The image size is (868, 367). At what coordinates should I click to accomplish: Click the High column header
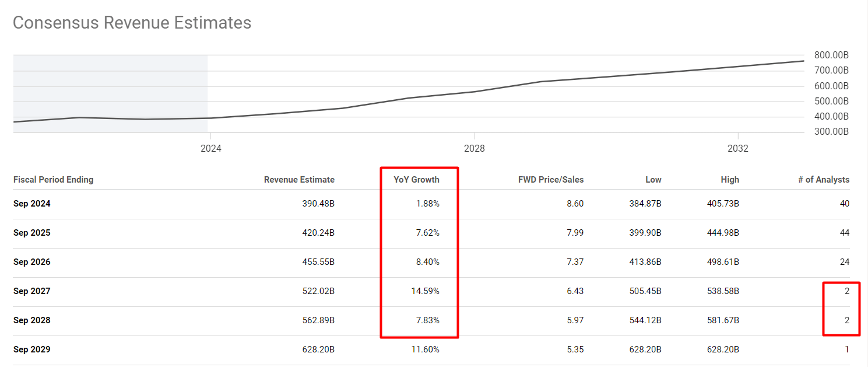pyautogui.click(x=729, y=180)
